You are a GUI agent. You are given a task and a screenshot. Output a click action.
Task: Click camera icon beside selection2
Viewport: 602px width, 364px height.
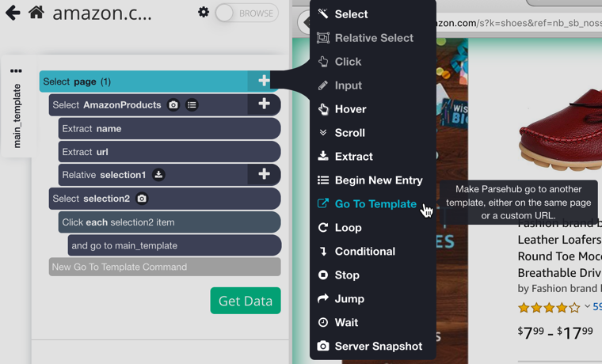142,199
